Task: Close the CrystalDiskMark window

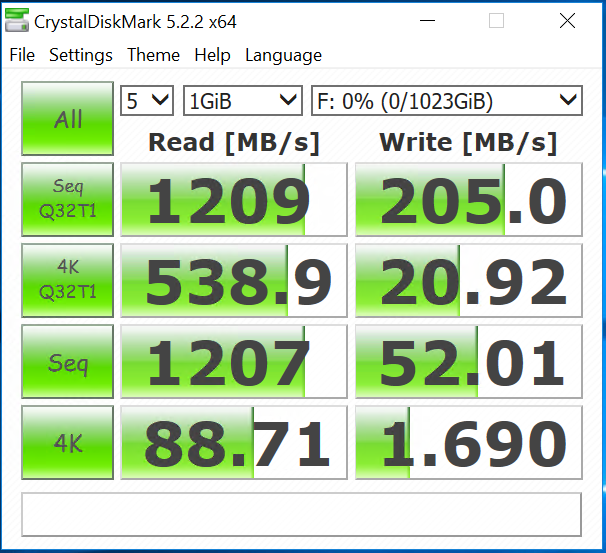Action: (567, 20)
